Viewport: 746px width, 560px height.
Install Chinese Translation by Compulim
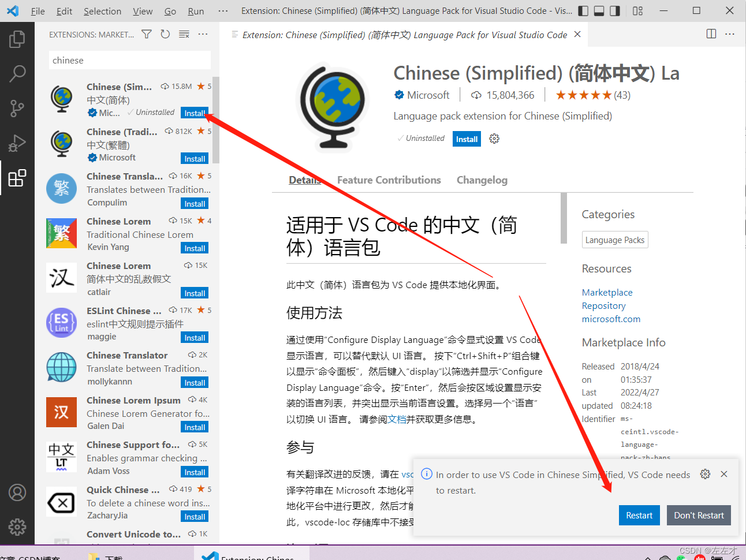[x=195, y=204]
